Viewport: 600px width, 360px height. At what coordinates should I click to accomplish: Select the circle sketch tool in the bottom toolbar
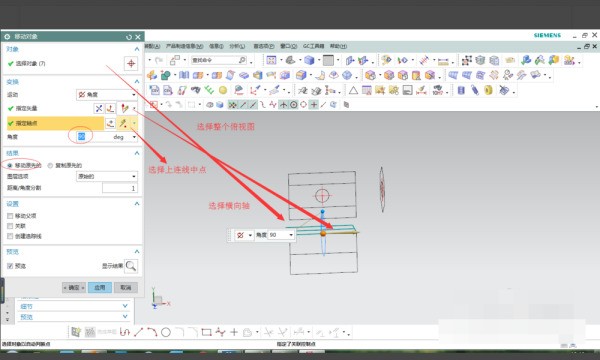tap(166, 332)
